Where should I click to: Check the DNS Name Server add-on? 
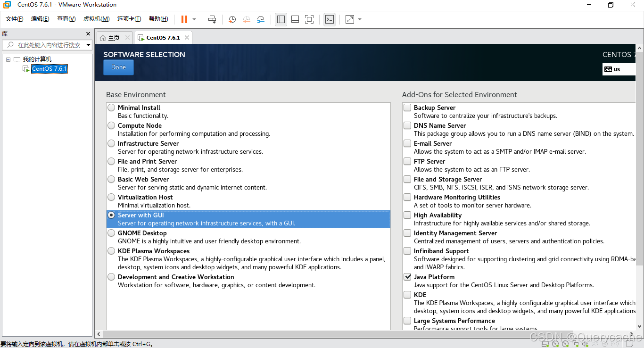click(x=407, y=125)
